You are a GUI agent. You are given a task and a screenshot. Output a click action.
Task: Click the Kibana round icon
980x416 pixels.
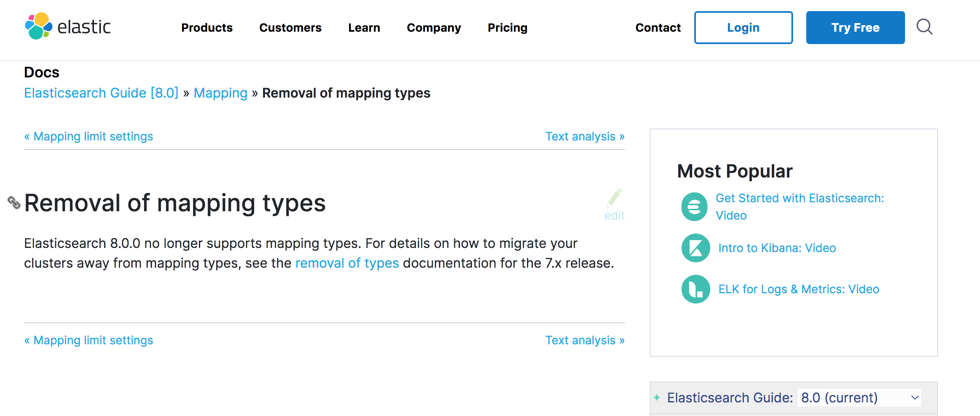pyautogui.click(x=695, y=248)
